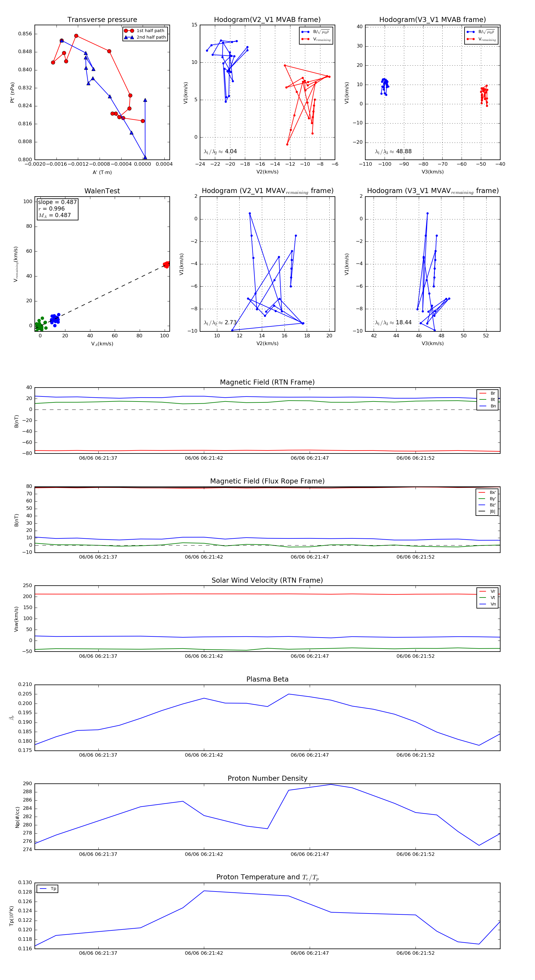The height and width of the screenshot is (980, 535).
Task: Click the 'Np(#/cc)' y-axis label
Action: (17, 817)
